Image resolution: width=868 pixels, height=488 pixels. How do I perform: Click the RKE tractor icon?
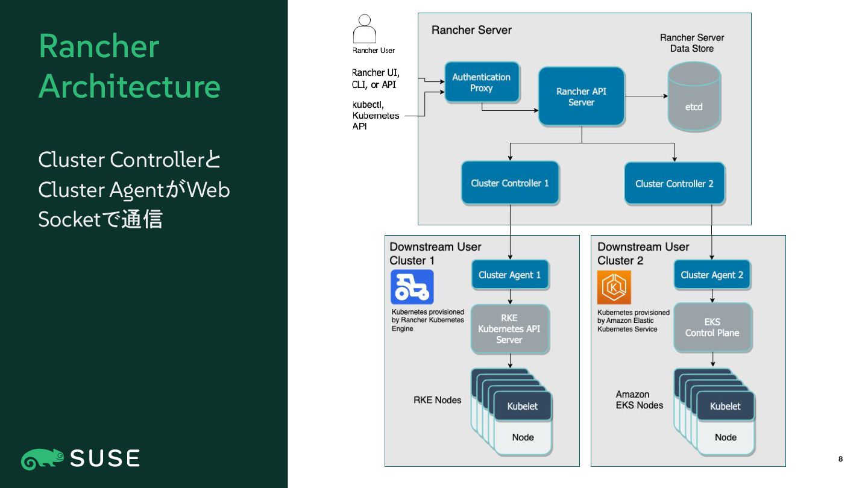pyautogui.click(x=412, y=287)
